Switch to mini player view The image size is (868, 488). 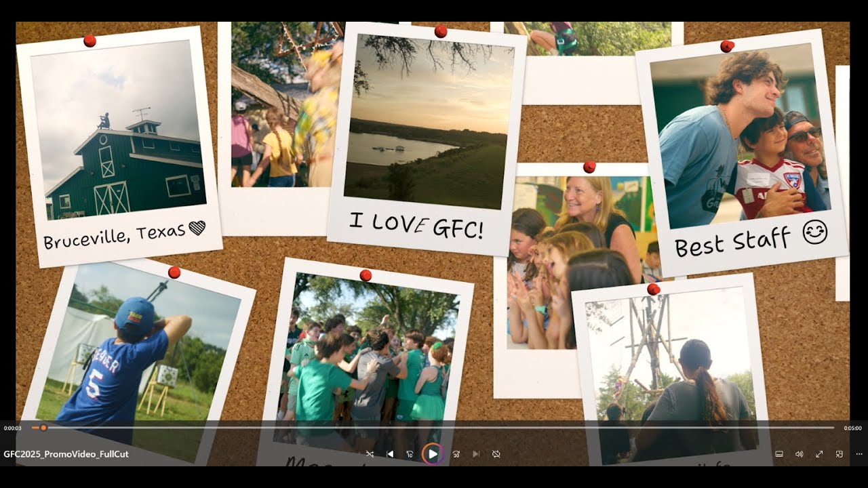click(x=839, y=454)
